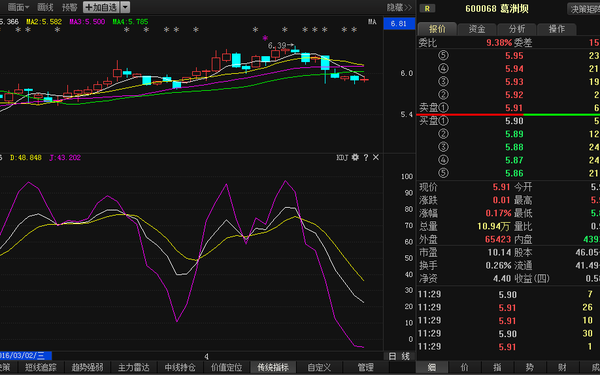Click the MA3:5.500 value
600x375 pixels.
[x=87, y=22]
